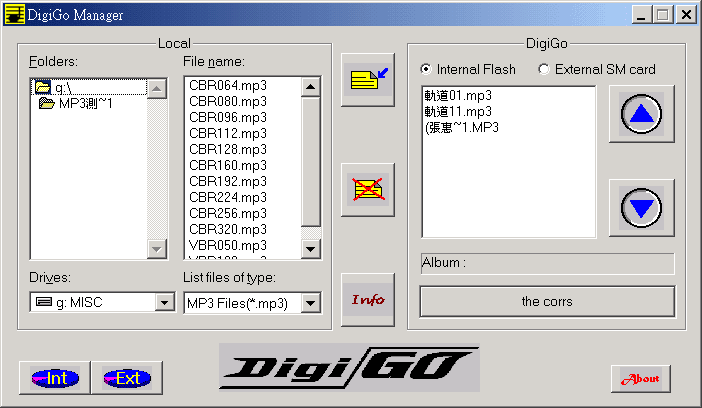Select file CBR192.mp3
The image size is (702, 408).
[x=228, y=181]
